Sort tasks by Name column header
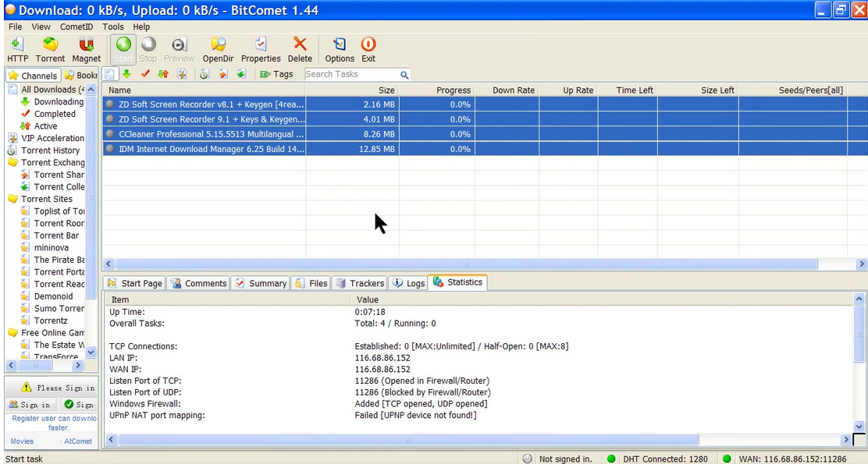Screen dimensions: 868x464 204,90
